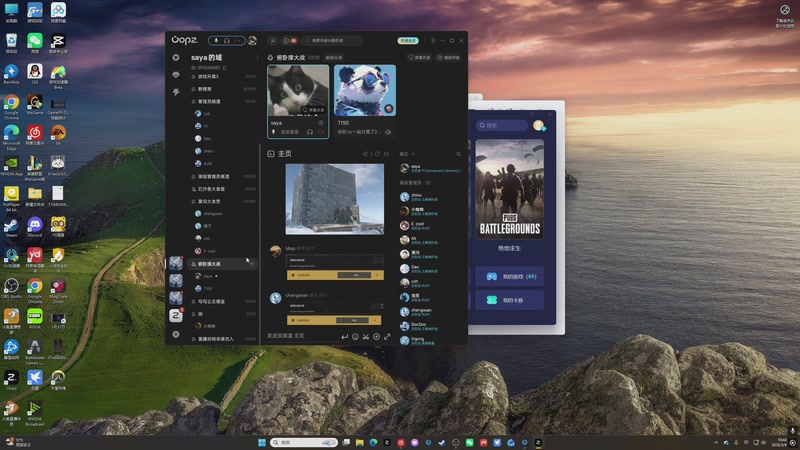Image resolution: width=800 pixels, height=450 pixels.
Task: Expand the chat input with the arrows icon
Action: point(388,337)
